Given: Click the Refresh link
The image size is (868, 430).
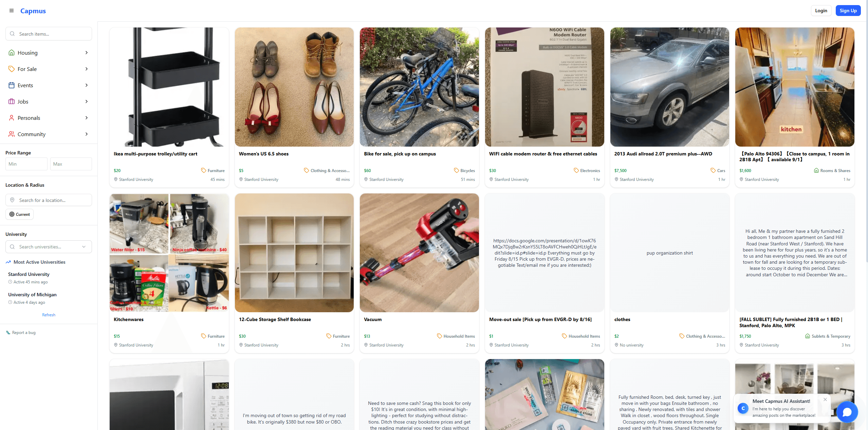Looking at the screenshot, I should tap(49, 315).
